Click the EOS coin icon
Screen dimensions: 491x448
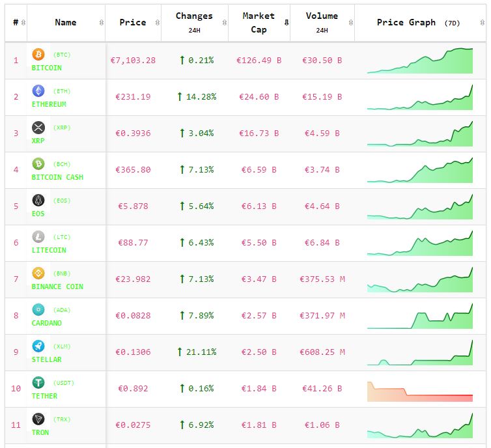coord(38,201)
